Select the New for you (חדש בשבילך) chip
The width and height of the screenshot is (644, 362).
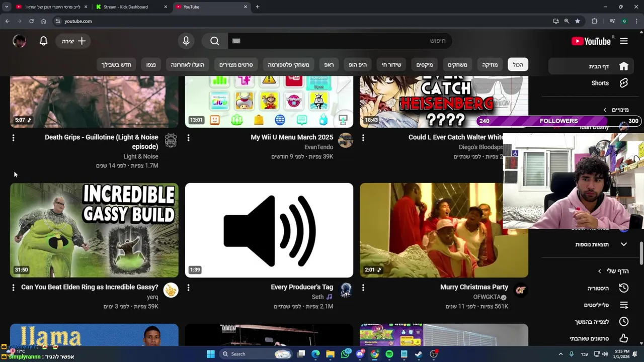pos(116,64)
